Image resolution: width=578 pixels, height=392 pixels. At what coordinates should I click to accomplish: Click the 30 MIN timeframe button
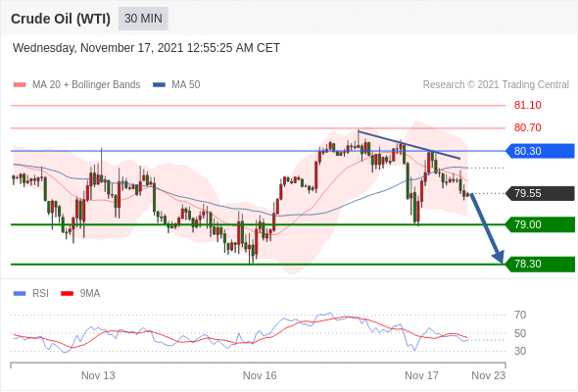coord(143,19)
